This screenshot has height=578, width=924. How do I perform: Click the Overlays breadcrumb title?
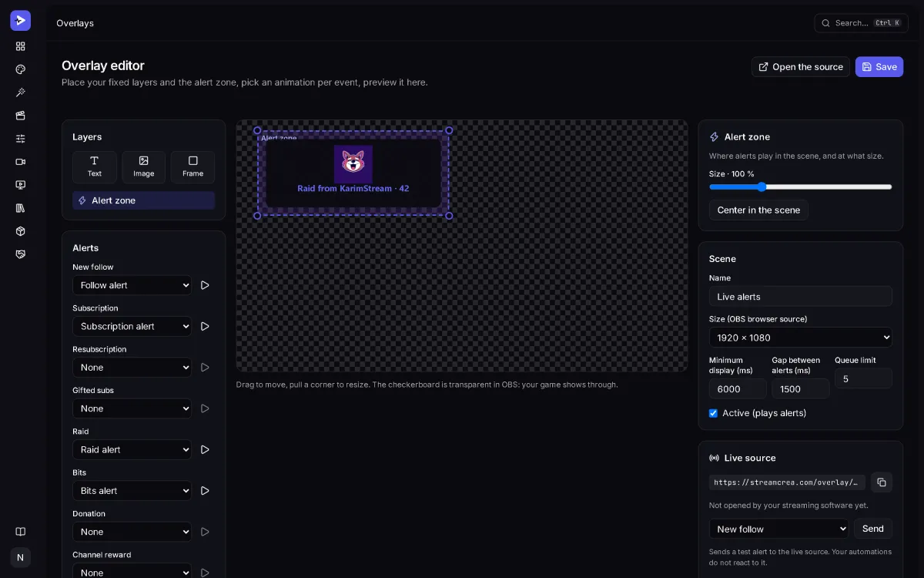pos(75,23)
